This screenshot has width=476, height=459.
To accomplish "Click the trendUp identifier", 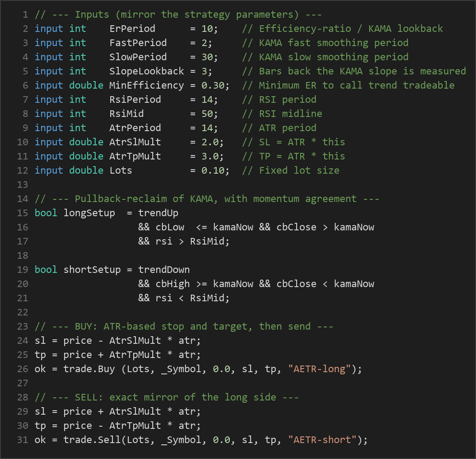I will 158,213.
